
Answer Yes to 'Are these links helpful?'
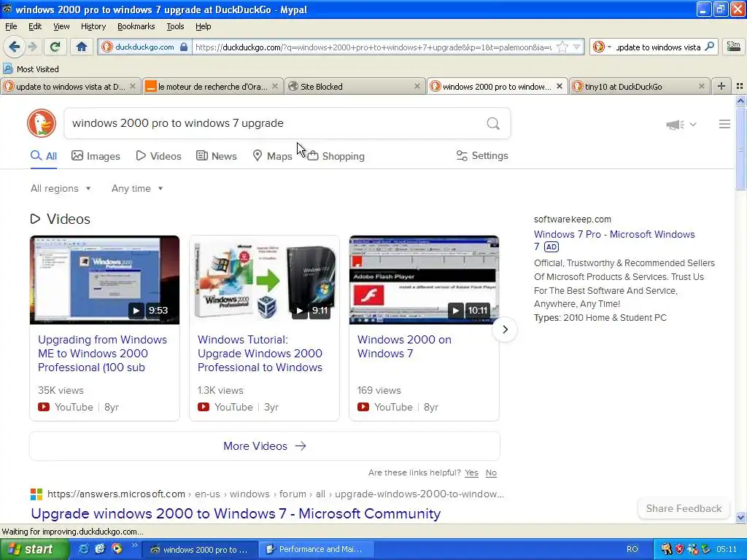(471, 472)
